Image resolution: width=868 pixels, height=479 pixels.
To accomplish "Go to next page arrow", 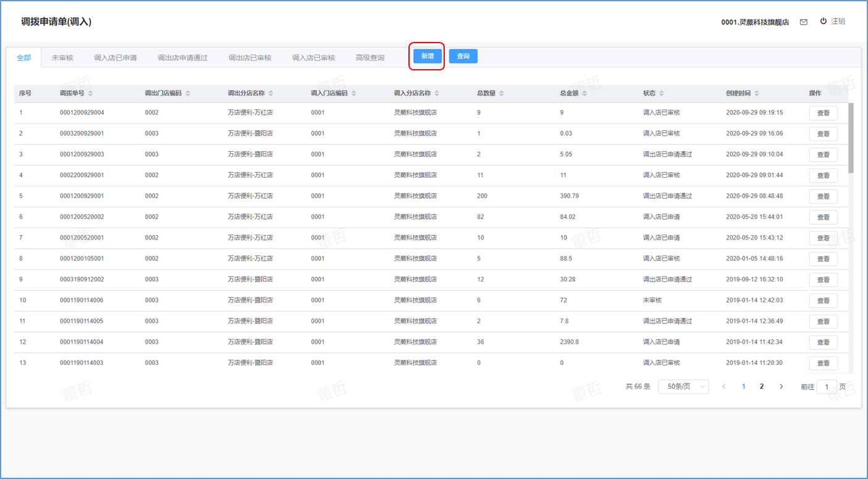I will pyautogui.click(x=781, y=386).
